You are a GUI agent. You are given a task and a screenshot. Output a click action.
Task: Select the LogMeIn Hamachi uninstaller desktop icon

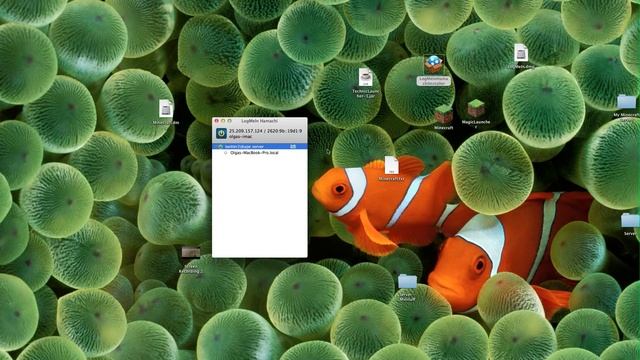[x=433, y=64]
